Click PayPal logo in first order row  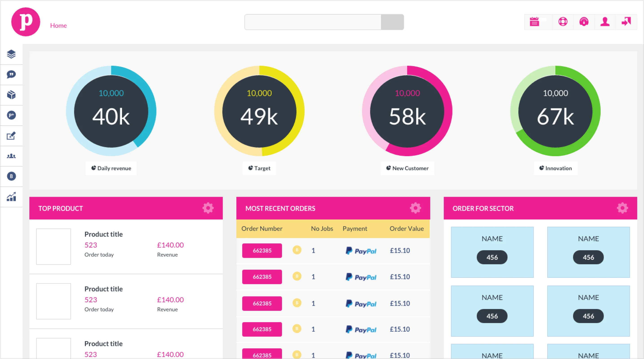361,251
